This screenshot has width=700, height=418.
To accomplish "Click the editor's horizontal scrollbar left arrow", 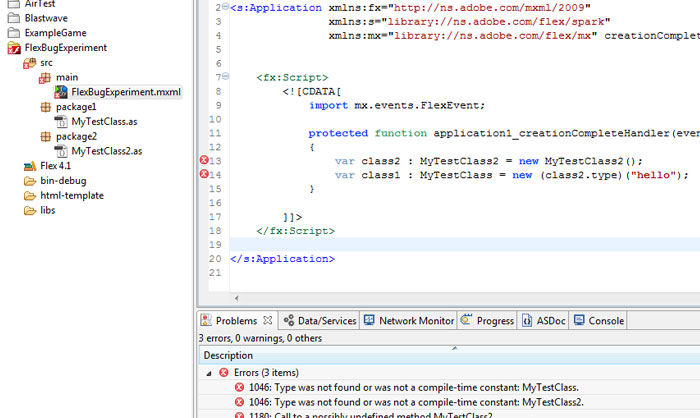I will point(236,298).
